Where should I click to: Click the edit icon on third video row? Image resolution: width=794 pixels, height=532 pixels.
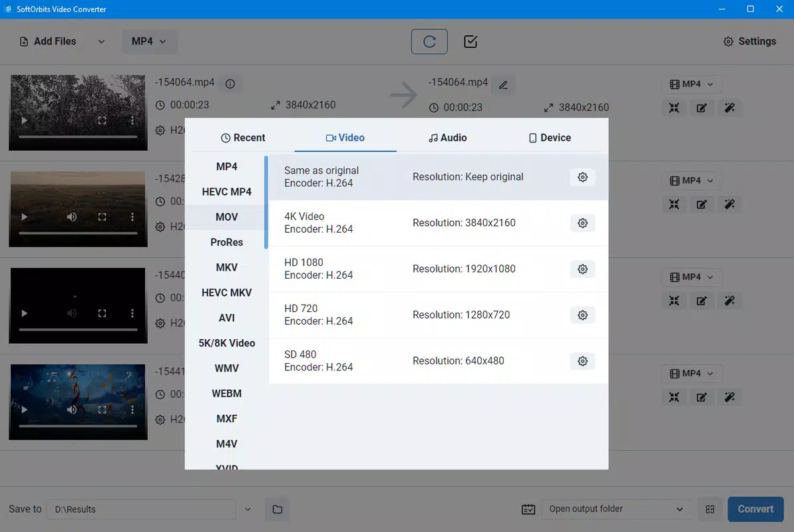(x=701, y=301)
